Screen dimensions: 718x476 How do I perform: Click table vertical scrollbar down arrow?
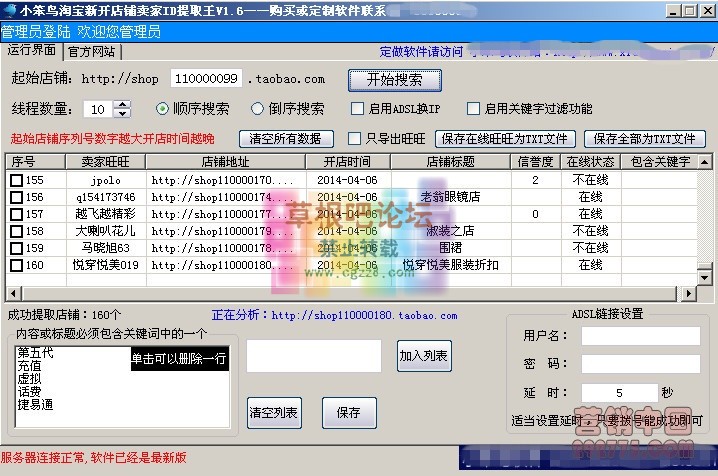(x=705, y=277)
